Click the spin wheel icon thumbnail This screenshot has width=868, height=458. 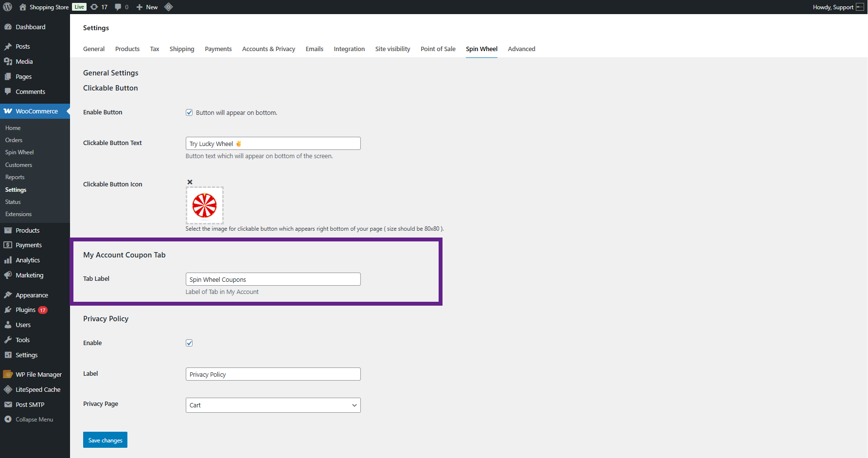pyautogui.click(x=205, y=205)
